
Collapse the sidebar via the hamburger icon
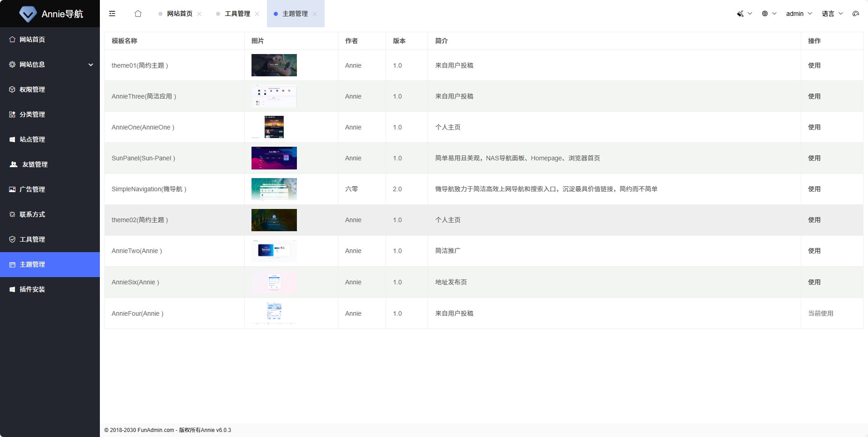point(112,14)
